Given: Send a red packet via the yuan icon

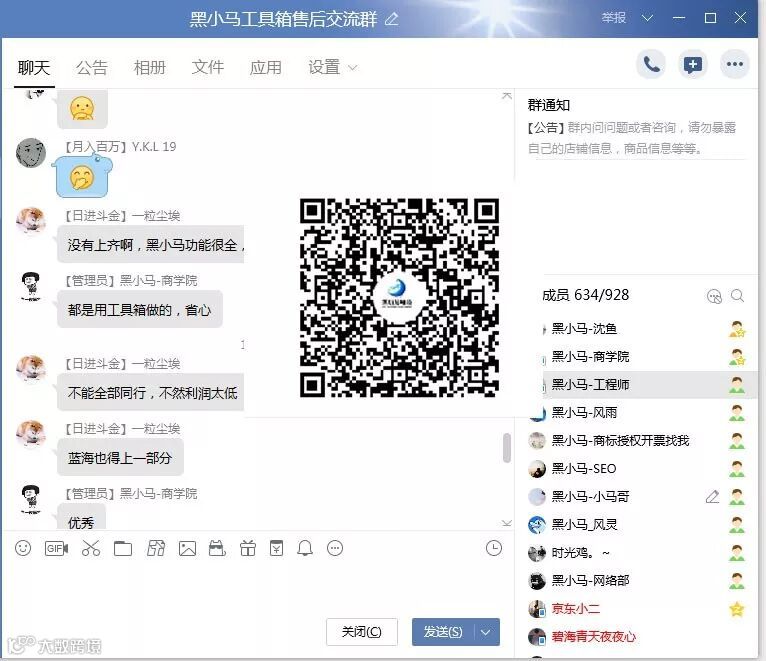Looking at the screenshot, I should pyautogui.click(x=276, y=548).
